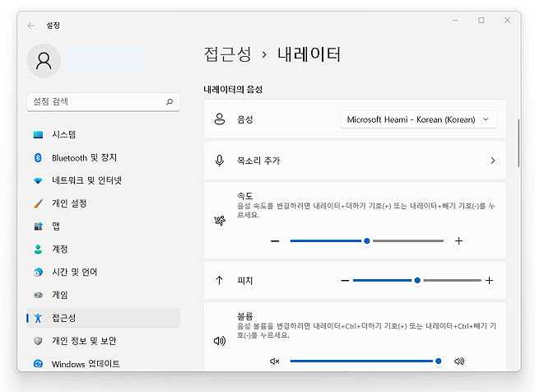Click the 개인 정보 및 보안 shield icon

coord(38,341)
